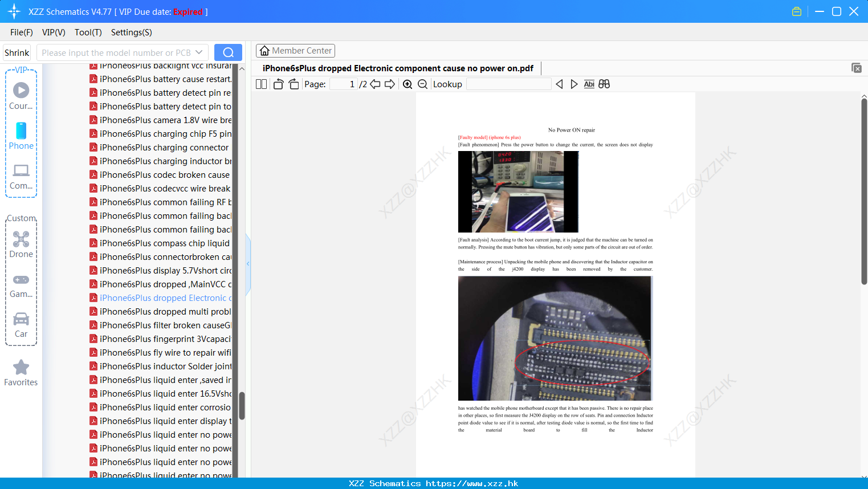Screen dimensions: 868x489
Task: Open iPhone6sPlus charging chip F5 pin file
Action: click(160, 134)
